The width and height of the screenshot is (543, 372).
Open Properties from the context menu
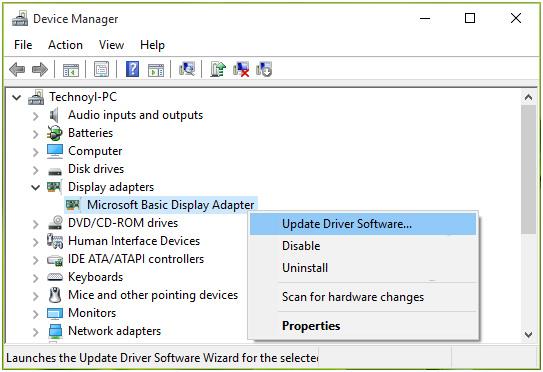pos(363,326)
